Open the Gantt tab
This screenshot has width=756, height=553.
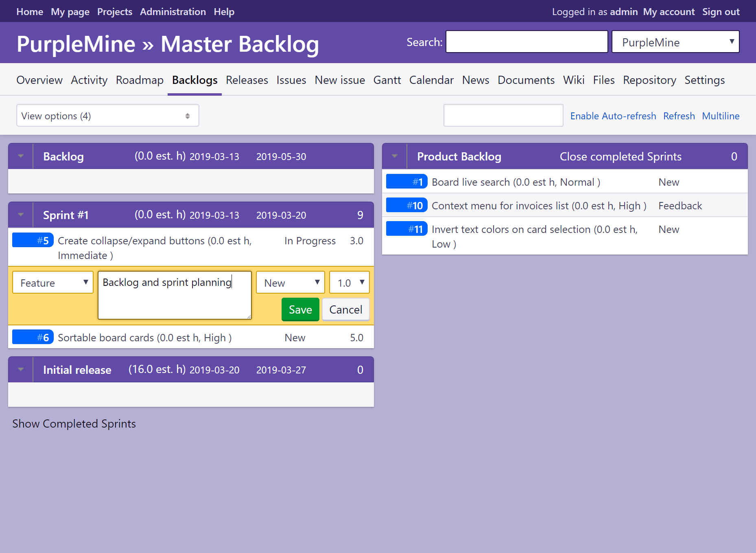pyautogui.click(x=387, y=80)
